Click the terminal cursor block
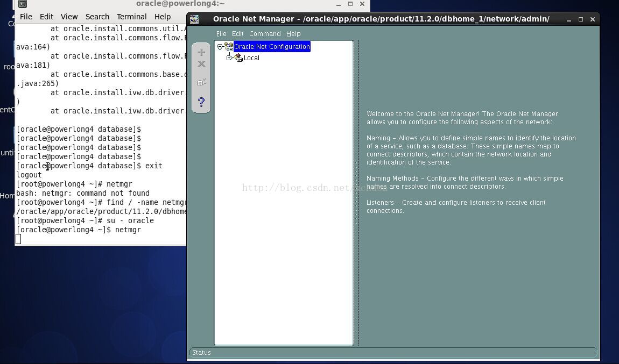Screen dimensions: 619x364 click(x=18, y=239)
